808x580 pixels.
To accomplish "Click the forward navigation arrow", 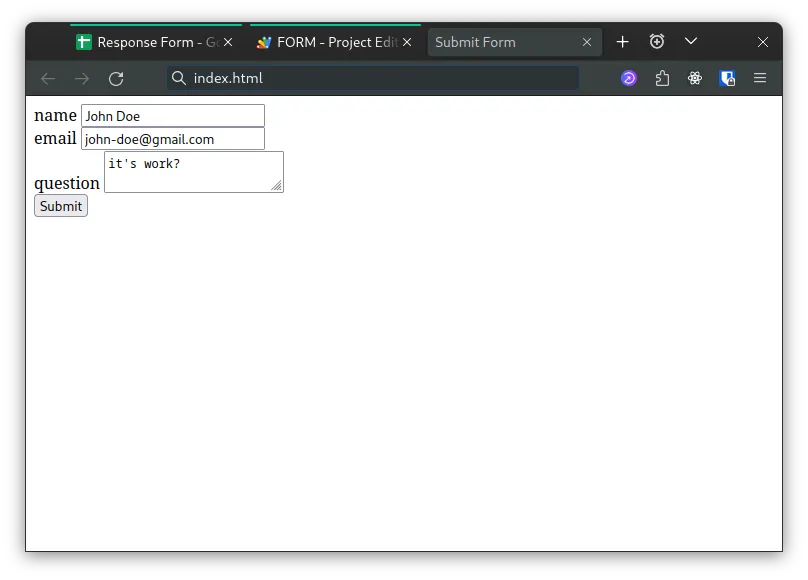I will click(x=81, y=78).
